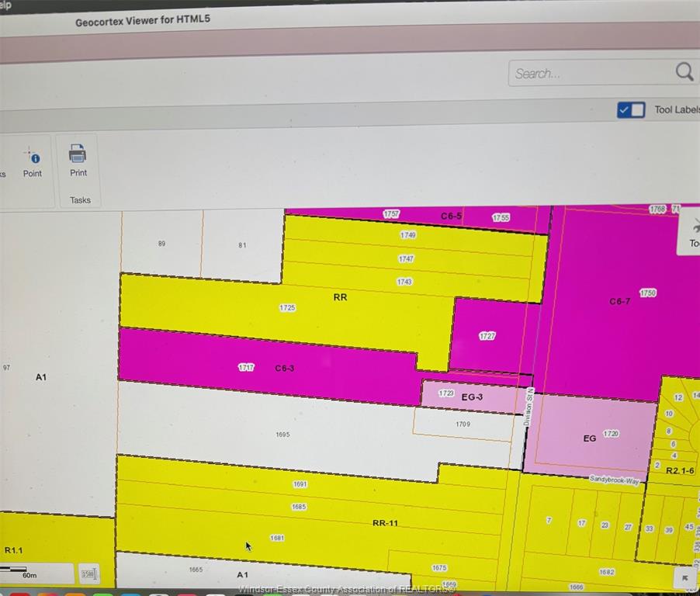Click the RR-11 zone label
700x596 pixels.
[385, 523]
